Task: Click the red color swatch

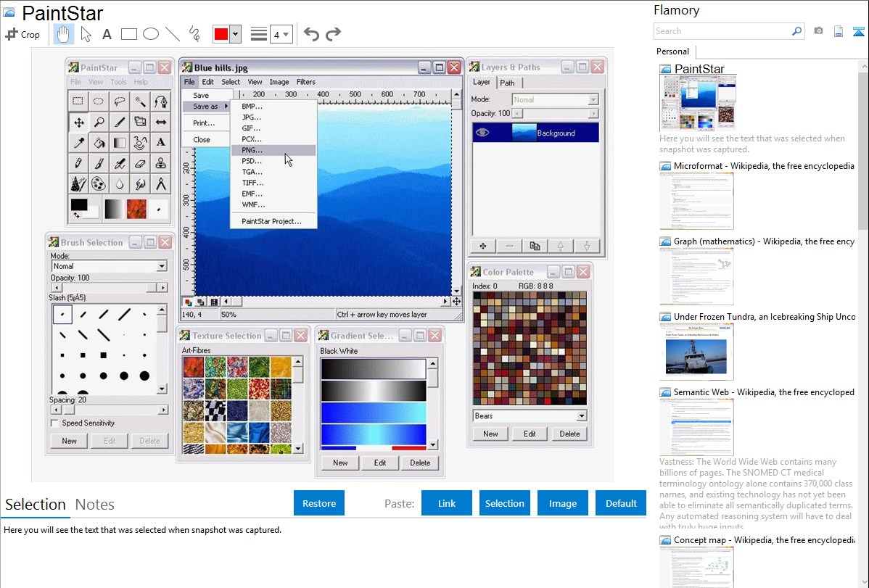Action: (222, 34)
